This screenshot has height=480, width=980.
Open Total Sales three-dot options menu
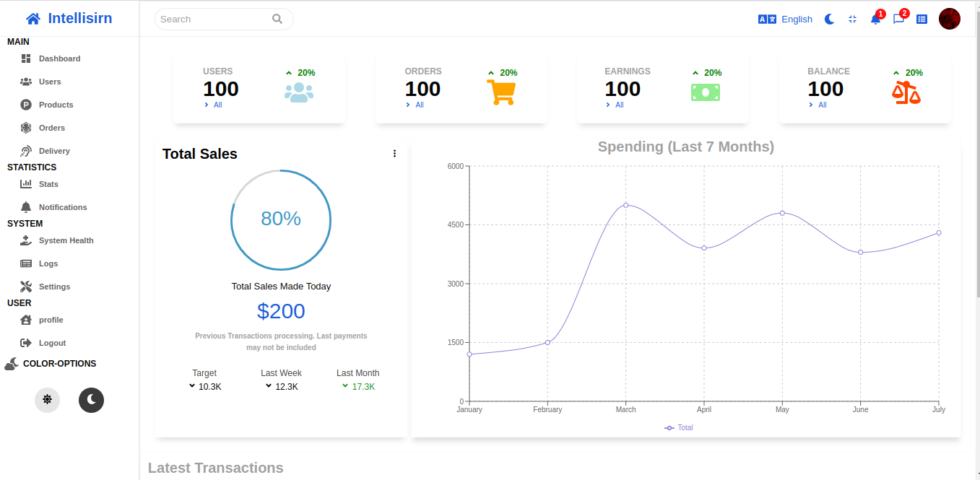(x=394, y=153)
